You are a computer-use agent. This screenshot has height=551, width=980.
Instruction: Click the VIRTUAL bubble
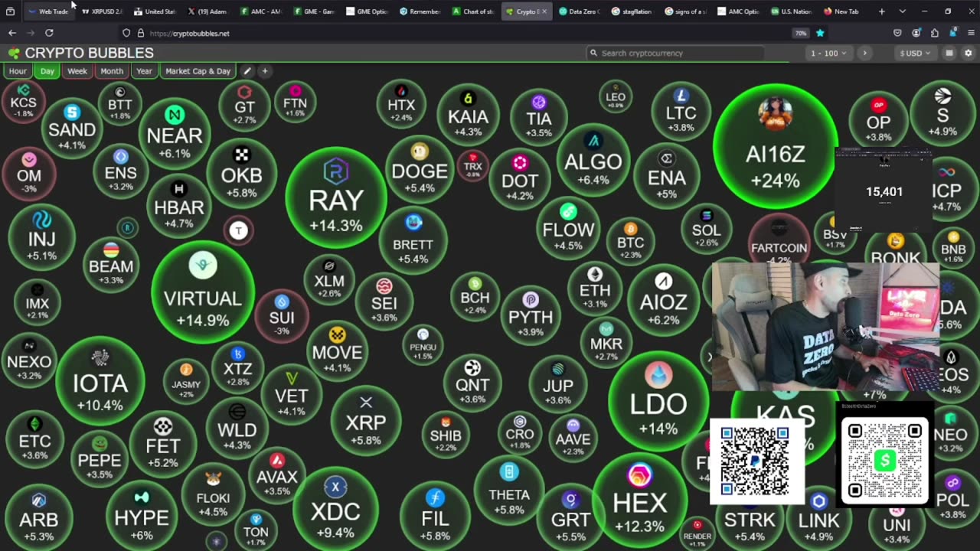(203, 292)
